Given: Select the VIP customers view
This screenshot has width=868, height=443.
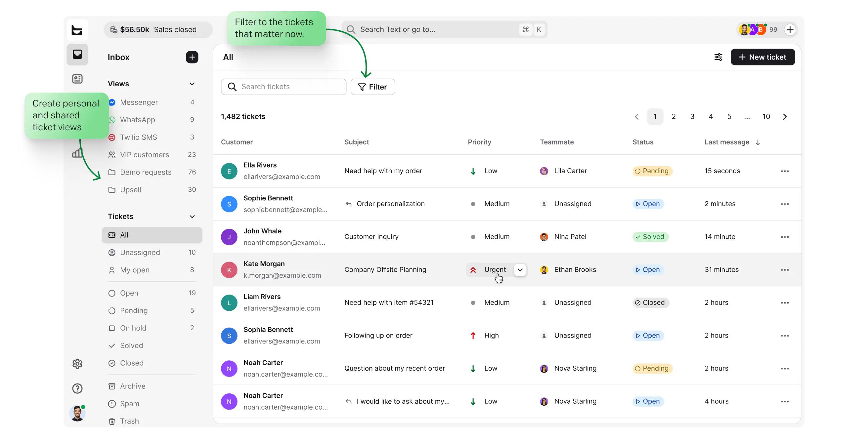Looking at the screenshot, I should [152, 155].
